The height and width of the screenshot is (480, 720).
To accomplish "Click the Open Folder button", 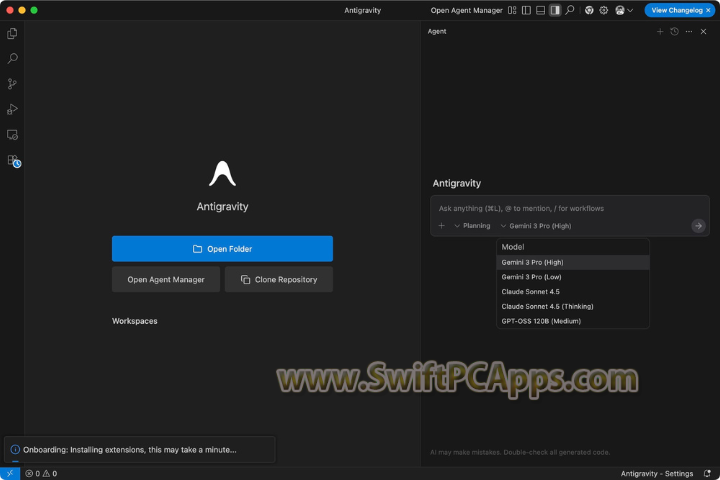I will tap(222, 248).
